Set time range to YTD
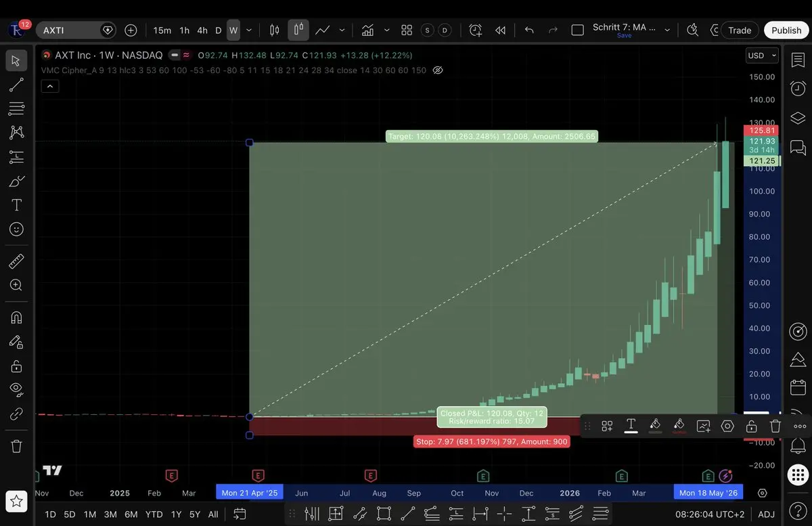The image size is (812, 526). [154, 514]
